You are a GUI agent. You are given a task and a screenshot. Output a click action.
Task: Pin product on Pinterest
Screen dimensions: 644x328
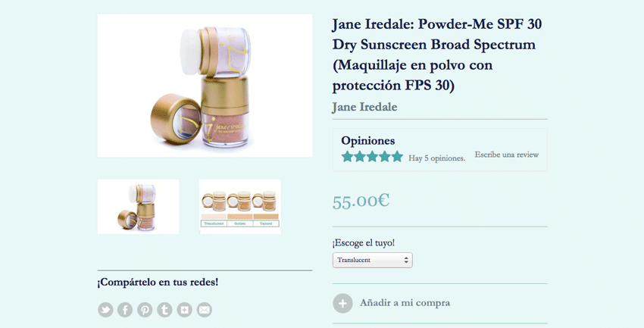coord(145,310)
